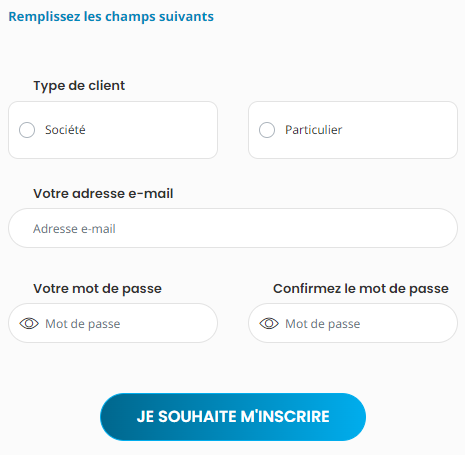Click the 'Votre adresse e-mail' label
The width and height of the screenshot is (465, 455).
point(103,194)
